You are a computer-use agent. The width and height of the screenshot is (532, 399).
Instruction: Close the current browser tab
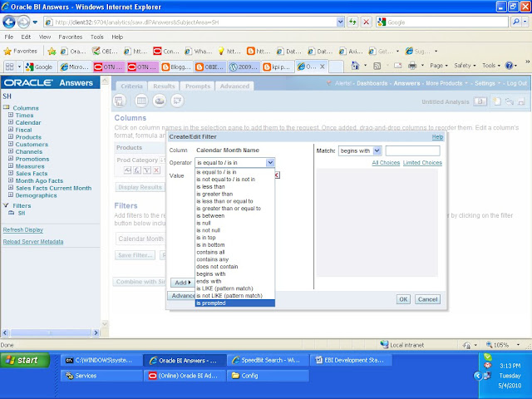pos(323,66)
